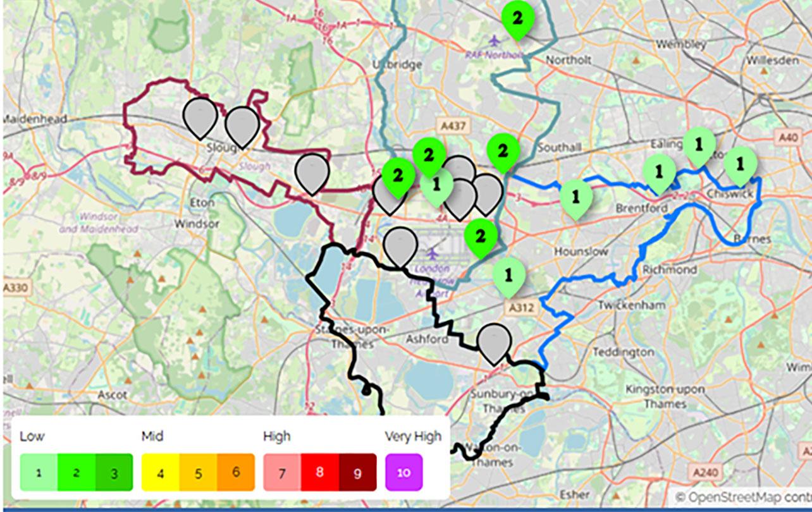Select the red 8 High legend swatch
Image resolution: width=812 pixels, height=512 pixels.
click(x=320, y=472)
